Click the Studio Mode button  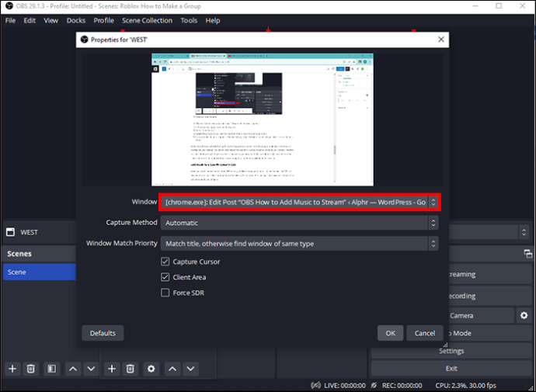coord(490,333)
